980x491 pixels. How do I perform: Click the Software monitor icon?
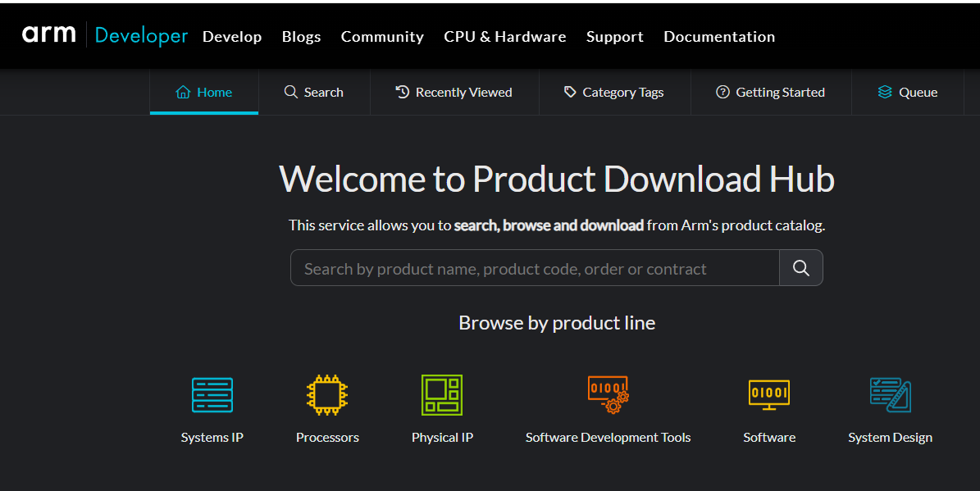coord(769,395)
